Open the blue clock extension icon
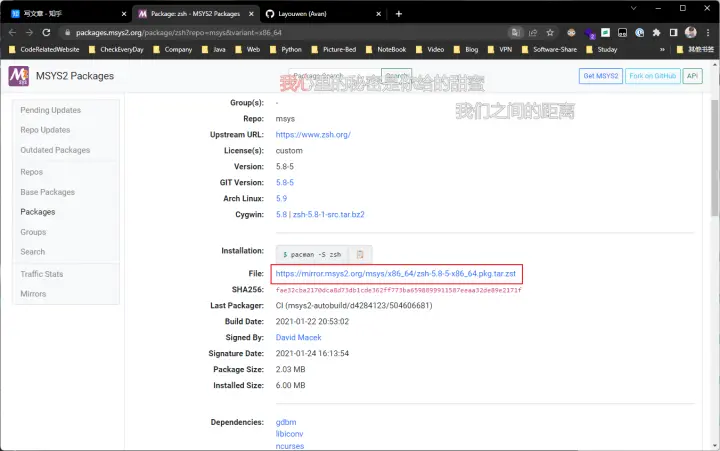This screenshot has width=720, height=451. [x=640, y=33]
